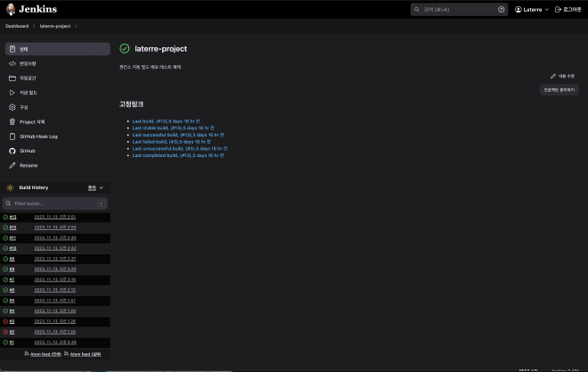Open the Last successful build permalink
The width and height of the screenshot is (588, 372).
(x=178, y=135)
